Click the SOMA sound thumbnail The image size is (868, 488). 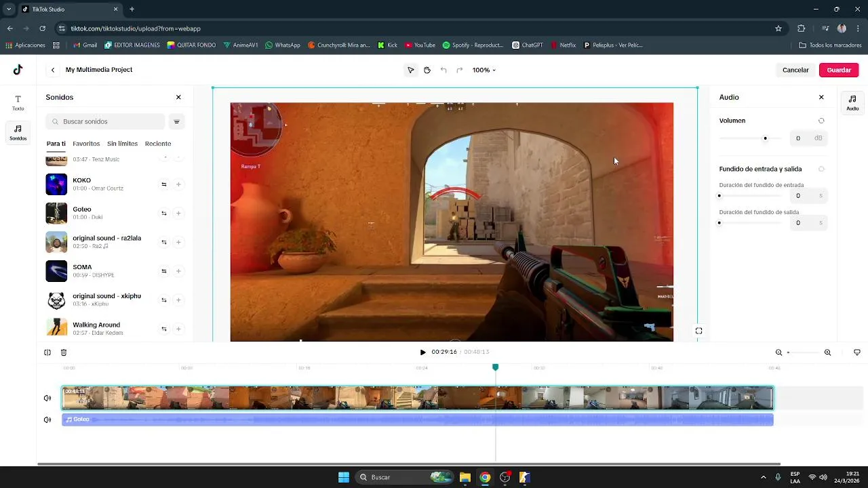click(56, 271)
